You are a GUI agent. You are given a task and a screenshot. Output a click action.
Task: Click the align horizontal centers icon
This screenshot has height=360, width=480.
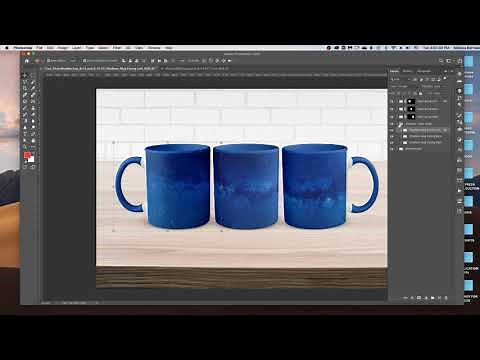tap(130, 61)
